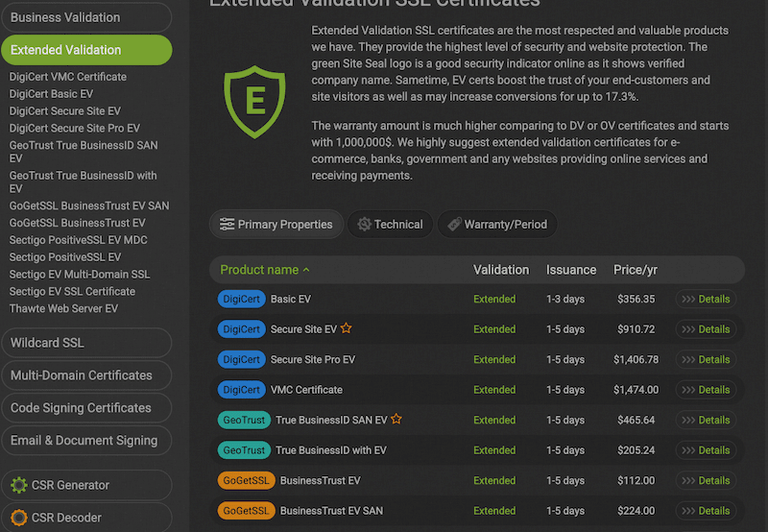Click the 1-3 days issuance value
Image resolution: width=768 pixels, height=532 pixels.
[565, 299]
